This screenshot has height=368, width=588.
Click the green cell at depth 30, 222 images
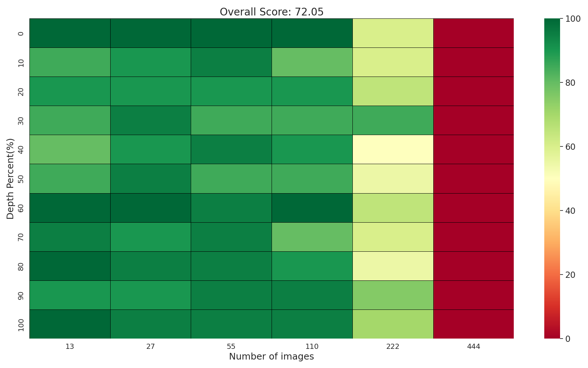[x=393, y=120]
